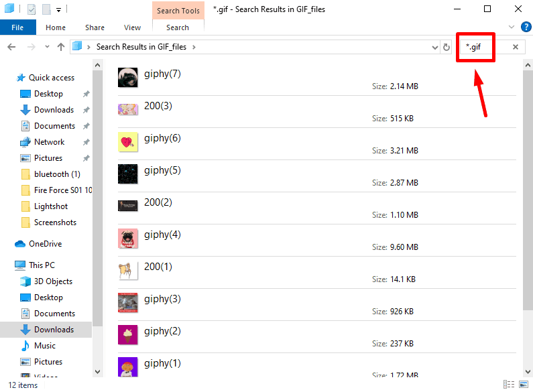Open Network in navigation pane

point(42,141)
